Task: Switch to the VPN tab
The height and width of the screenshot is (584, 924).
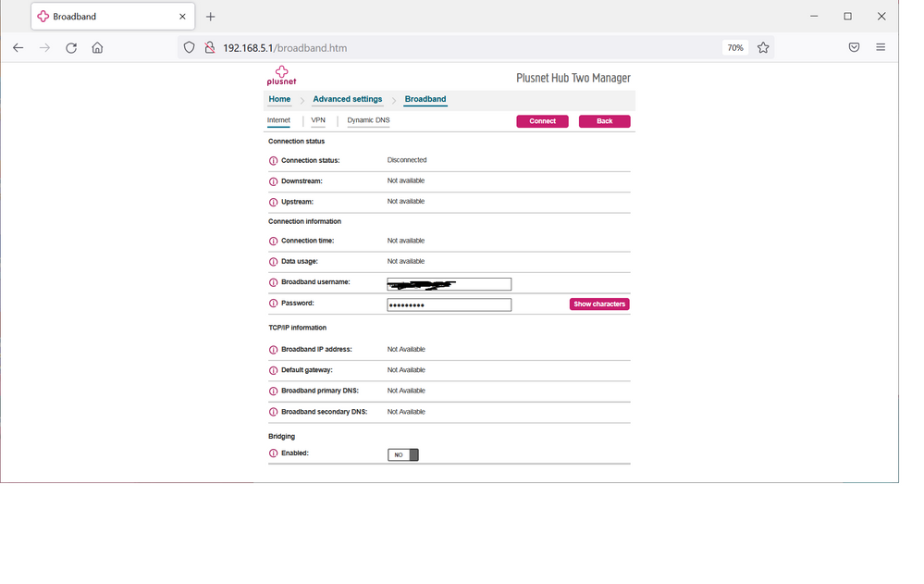Action: pyautogui.click(x=318, y=120)
